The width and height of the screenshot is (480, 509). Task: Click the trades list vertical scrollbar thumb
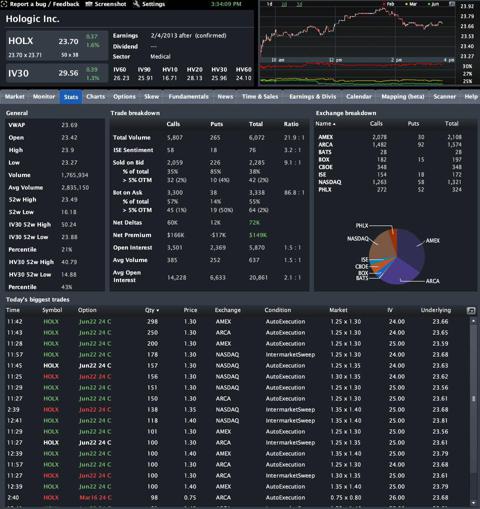473,399
